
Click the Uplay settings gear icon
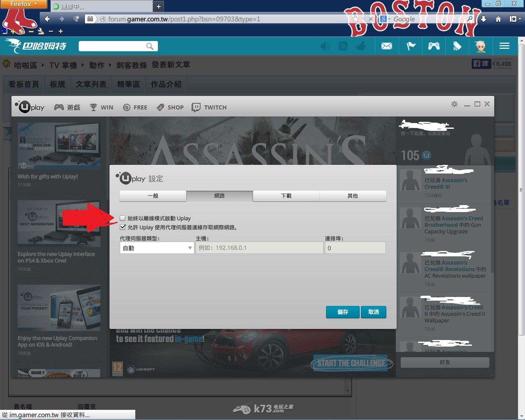(x=454, y=104)
